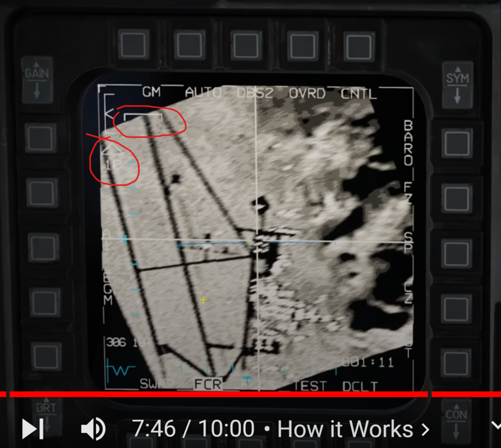Viewport: 501px width, 448px height.
Task: Skip to the next video
Action: click(33, 429)
